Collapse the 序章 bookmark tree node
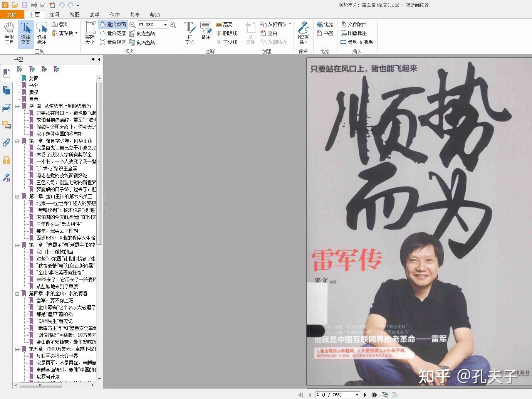The width and height of the screenshot is (532, 399). click(17, 106)
